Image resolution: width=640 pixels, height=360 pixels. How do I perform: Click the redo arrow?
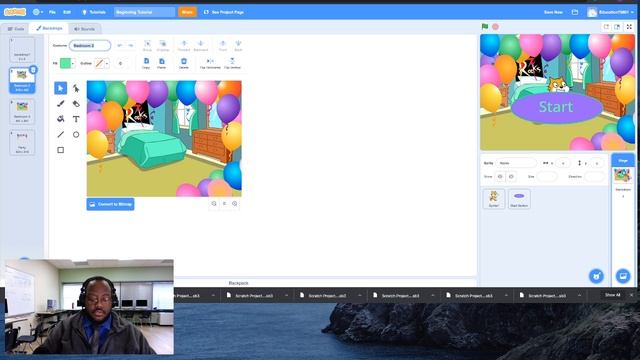[x=131, y=45]
